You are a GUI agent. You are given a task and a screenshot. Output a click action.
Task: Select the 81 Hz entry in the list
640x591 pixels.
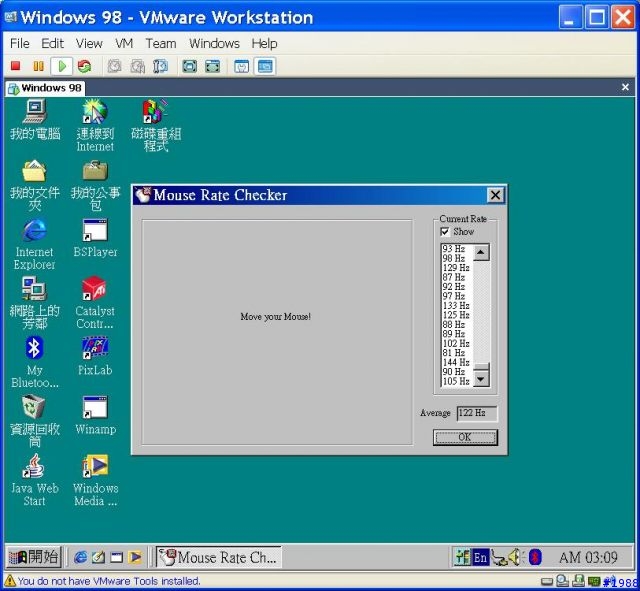click(454, 353)
